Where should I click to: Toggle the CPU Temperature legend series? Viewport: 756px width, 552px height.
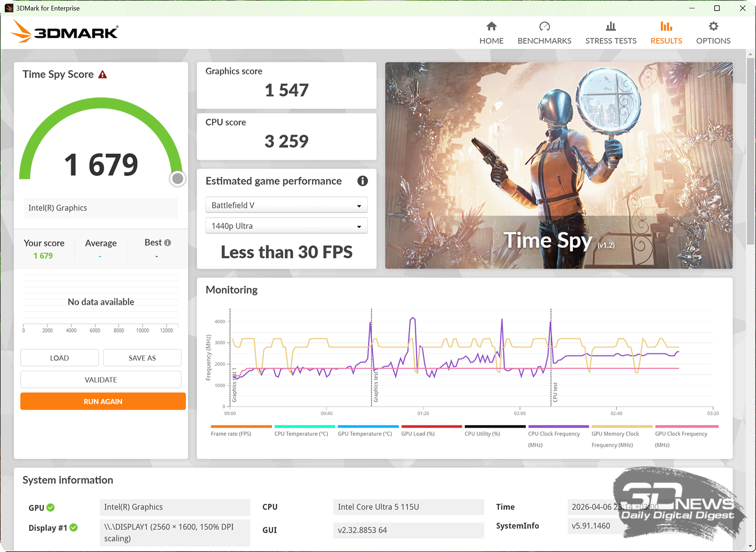point(301,434)
